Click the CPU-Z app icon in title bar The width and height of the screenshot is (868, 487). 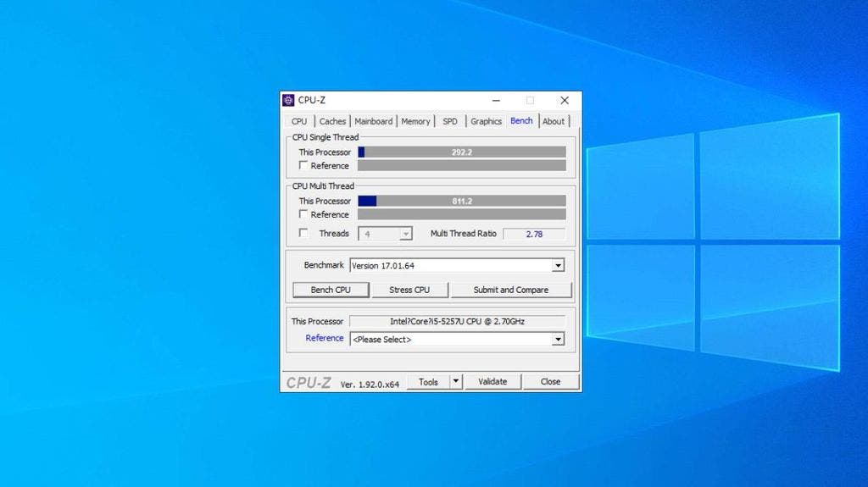tap(288, 100)
